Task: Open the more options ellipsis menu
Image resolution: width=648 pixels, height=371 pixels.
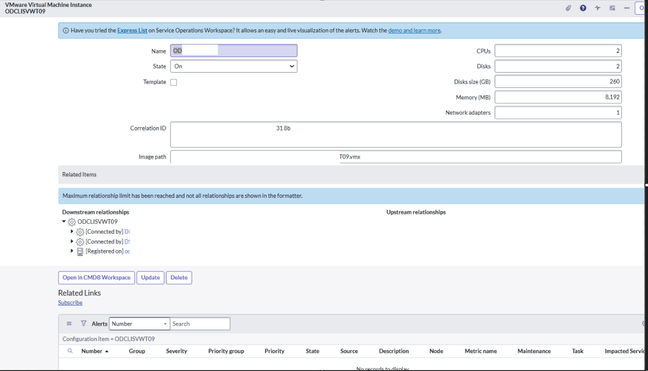Action: point(627,8)
